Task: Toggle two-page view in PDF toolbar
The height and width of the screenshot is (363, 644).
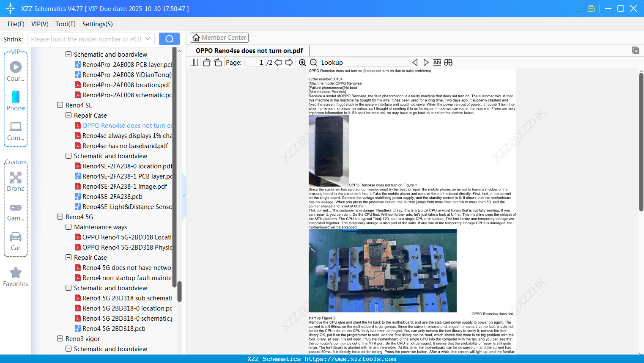Action: click(194, 63)
